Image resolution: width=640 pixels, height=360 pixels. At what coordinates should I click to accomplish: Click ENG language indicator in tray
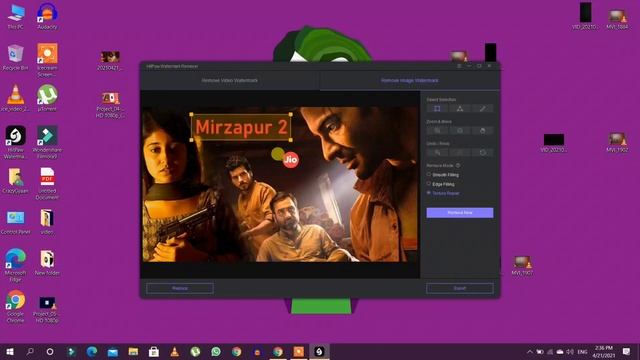pos(583,352)
